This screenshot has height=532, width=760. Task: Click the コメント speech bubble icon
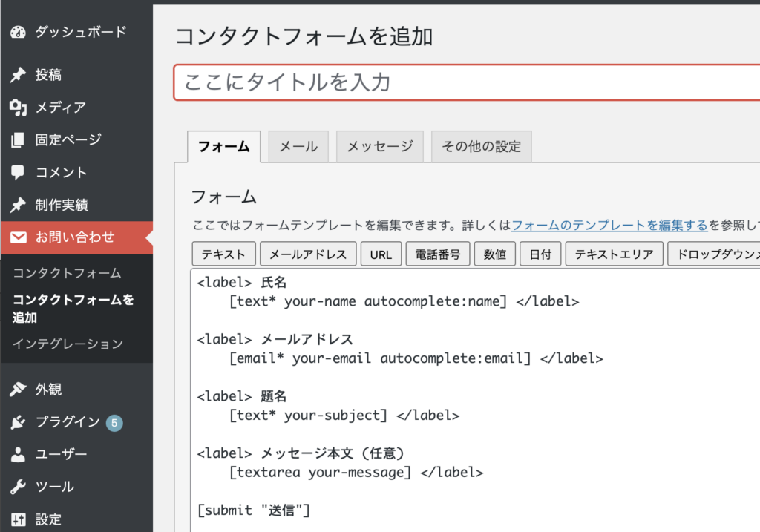(18, 172)
